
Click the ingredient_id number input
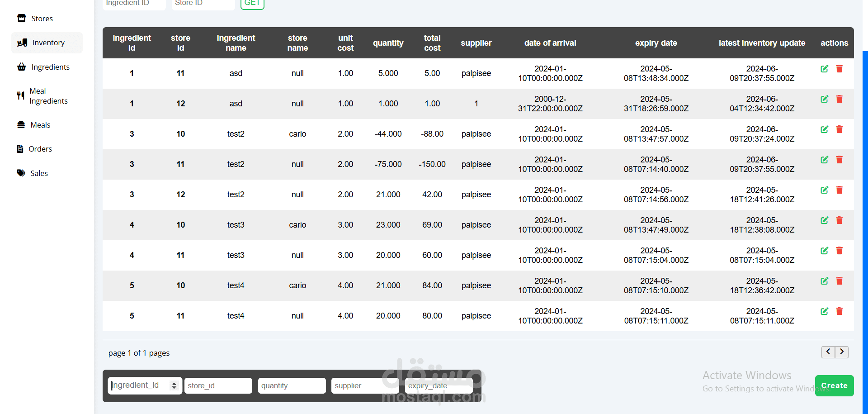pos(145,385)
